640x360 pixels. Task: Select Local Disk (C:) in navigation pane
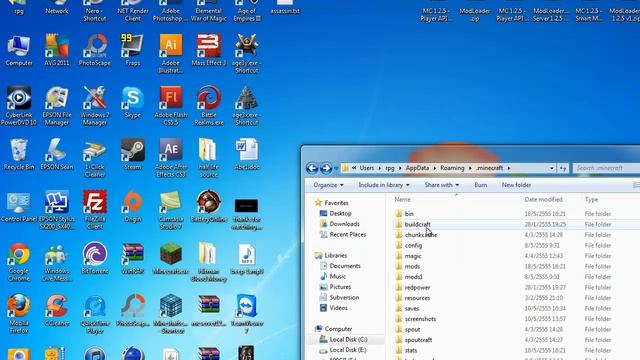pos(343,339)
